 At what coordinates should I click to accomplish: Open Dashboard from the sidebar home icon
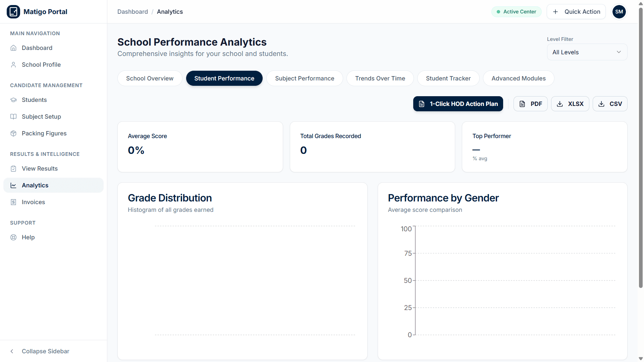coord(13,48)
